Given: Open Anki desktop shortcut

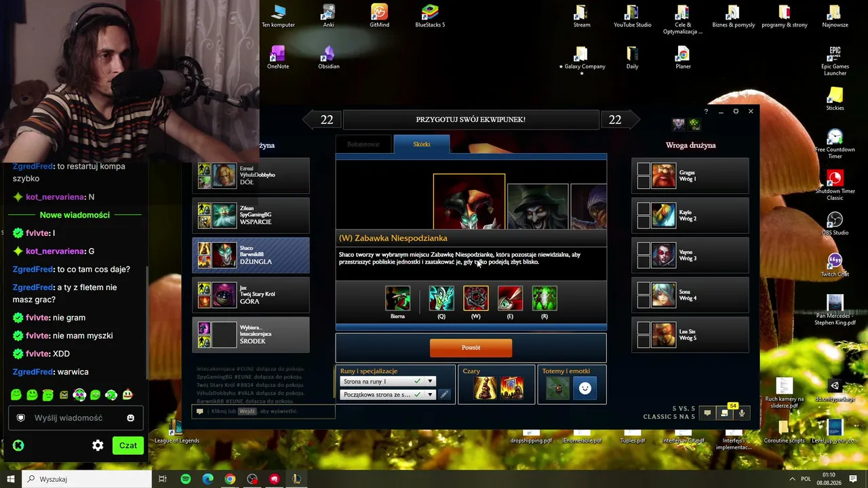Looking at the screenshot, I should tap(328, 16).
